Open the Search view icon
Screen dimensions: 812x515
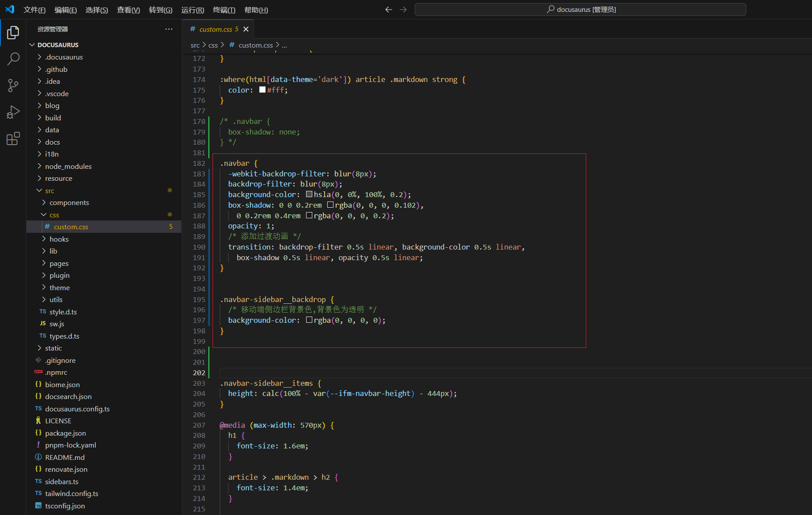point(13,59)
